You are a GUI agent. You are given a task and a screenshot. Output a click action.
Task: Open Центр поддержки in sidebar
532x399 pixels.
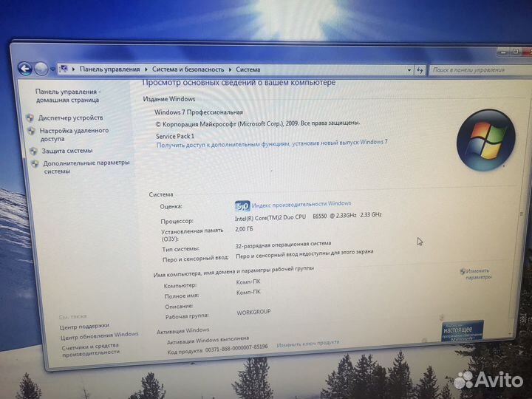click(x=84, y=325)
